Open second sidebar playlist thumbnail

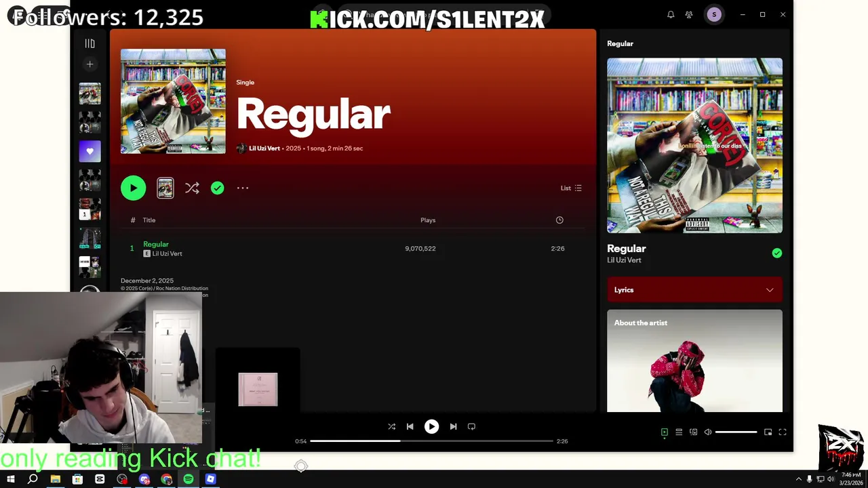(90, 122)
